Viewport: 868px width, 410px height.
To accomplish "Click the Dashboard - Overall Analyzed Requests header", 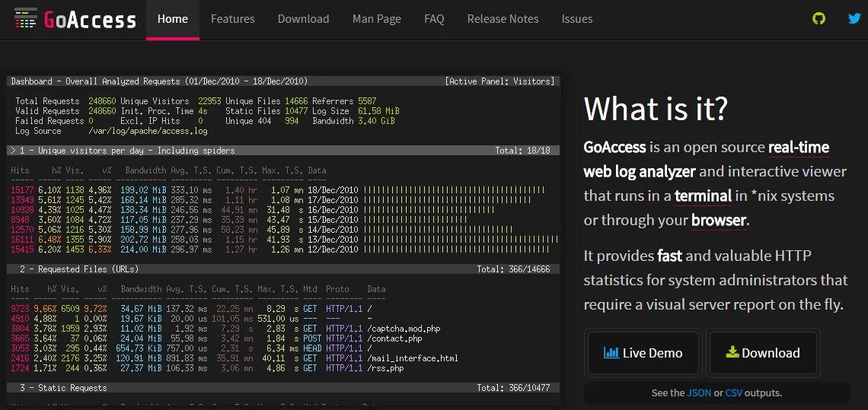I will coord(159,81).
